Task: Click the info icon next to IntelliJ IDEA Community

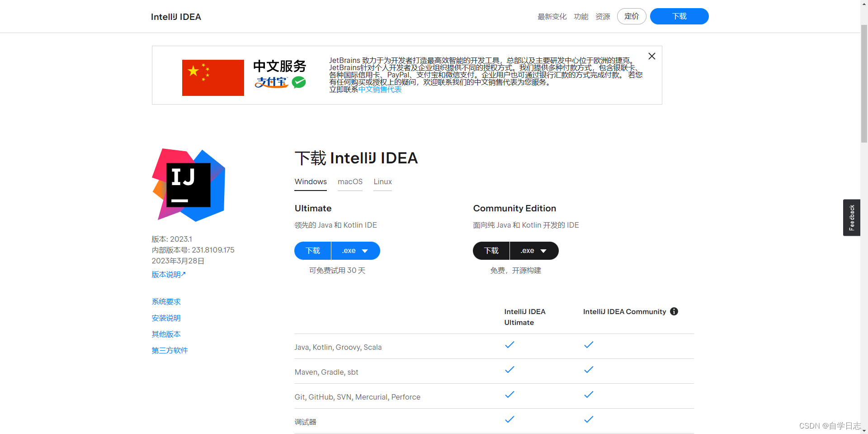Action: tap(674, 311)
